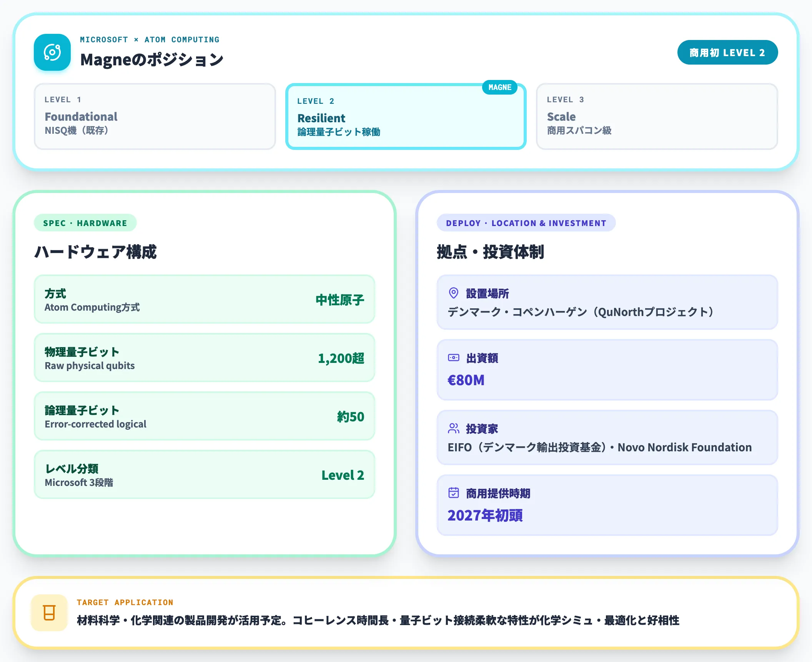Click the 約50 value
Image resolution: width=812 pixels, height=662 pixels.
click(x=351, y=417)
